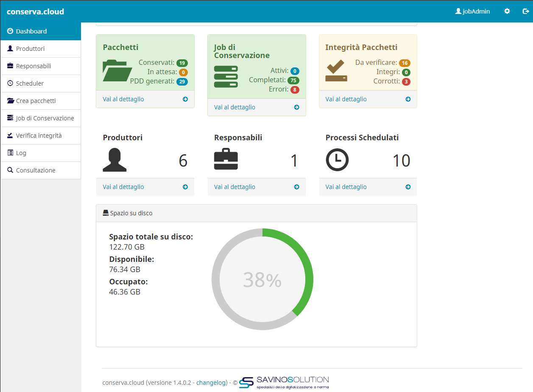Viewport: 533px width, 392px height.
Task: Open Consultazione in the sidebar
Action: tap(36, 170)
